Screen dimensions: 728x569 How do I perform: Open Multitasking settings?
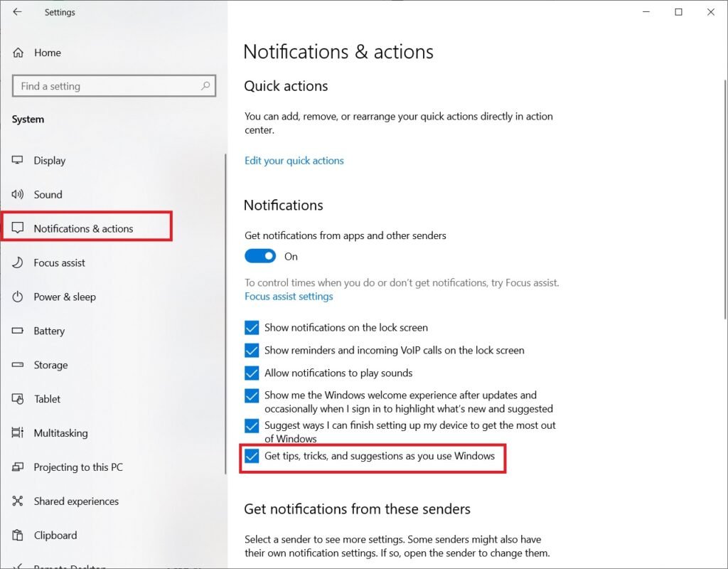tap(61, 433)
